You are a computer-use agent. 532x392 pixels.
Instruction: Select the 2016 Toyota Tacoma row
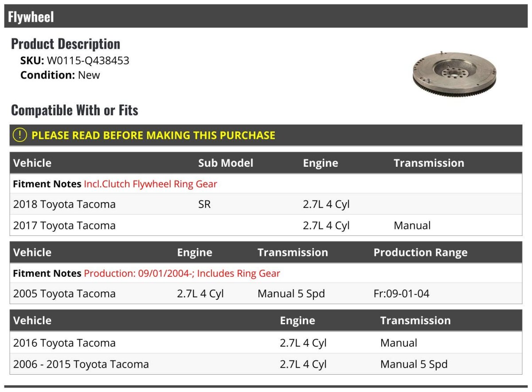click(266, 343)
